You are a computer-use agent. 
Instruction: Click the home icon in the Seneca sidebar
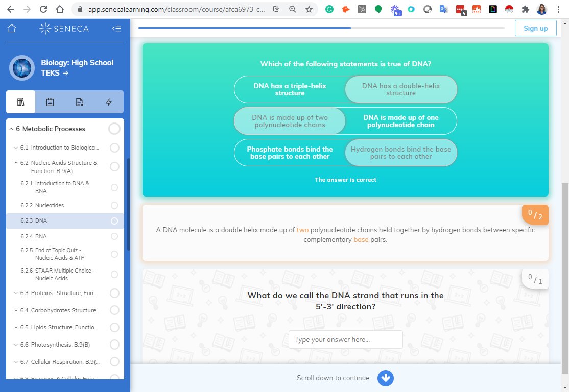click(x=13, y=29)
